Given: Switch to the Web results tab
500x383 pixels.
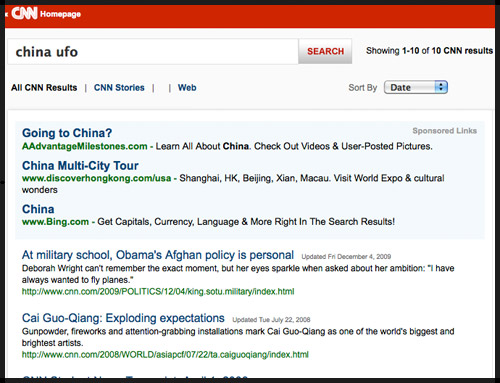Looking at the screenshot, I should [187, 88].
